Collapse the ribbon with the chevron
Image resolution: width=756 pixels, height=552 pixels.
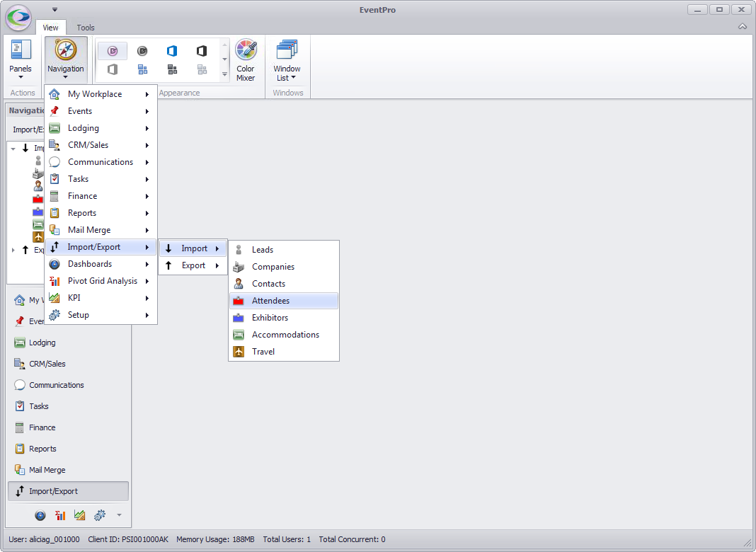(x=743, y=26)
